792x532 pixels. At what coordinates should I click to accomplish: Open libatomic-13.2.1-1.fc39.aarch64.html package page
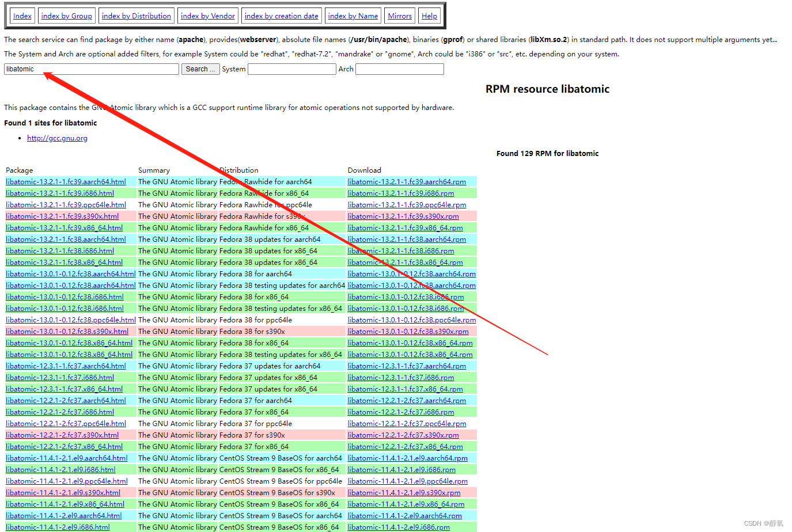(x=65, y=181)
